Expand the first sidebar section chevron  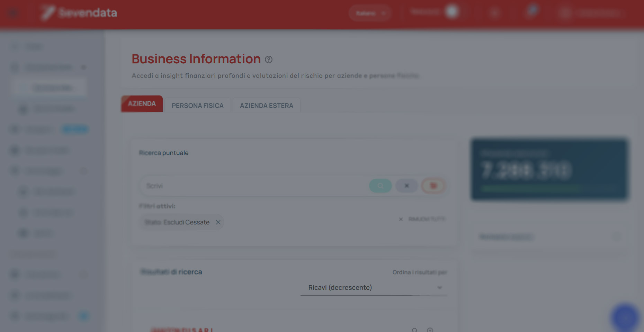83,67
